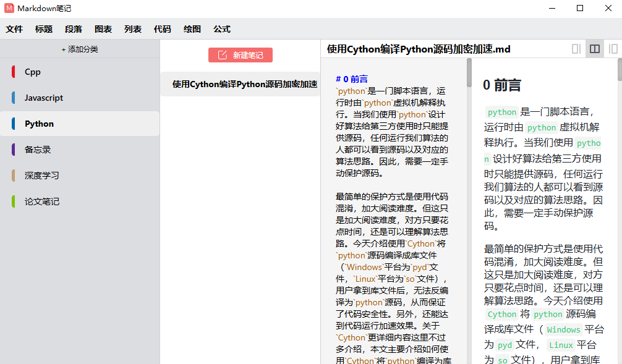The width and height of the screenshot is (622, 364).
Task: Maximize the Markdown笔记 window
Action: coord(580,8)
